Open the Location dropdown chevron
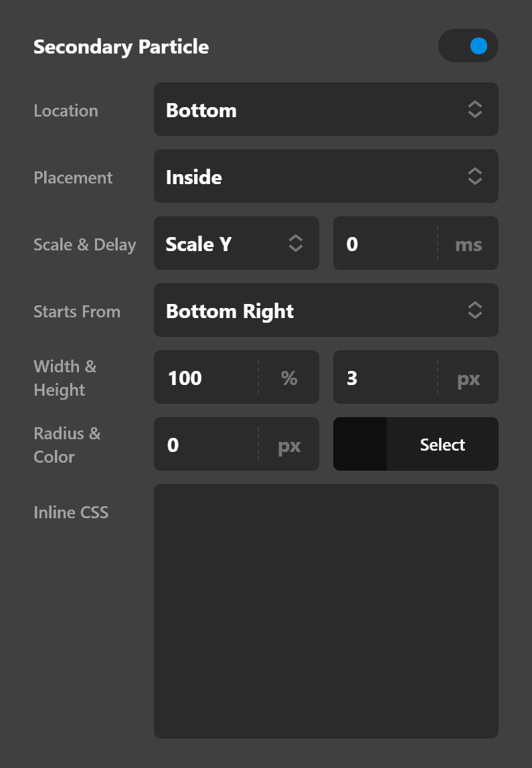 pos(475,109)
